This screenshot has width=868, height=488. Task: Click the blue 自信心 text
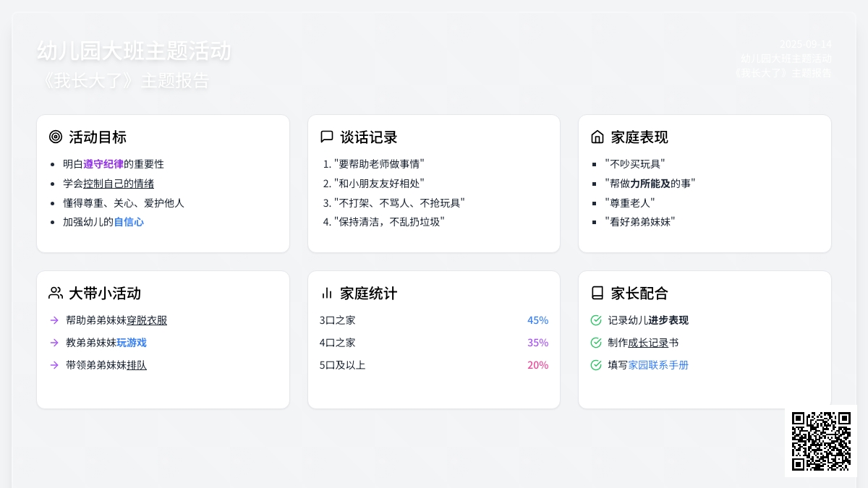[x=129, y=222]
